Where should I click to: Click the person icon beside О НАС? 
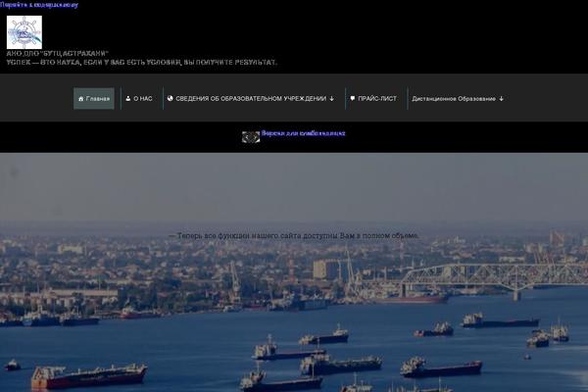[x=127, y=98]
